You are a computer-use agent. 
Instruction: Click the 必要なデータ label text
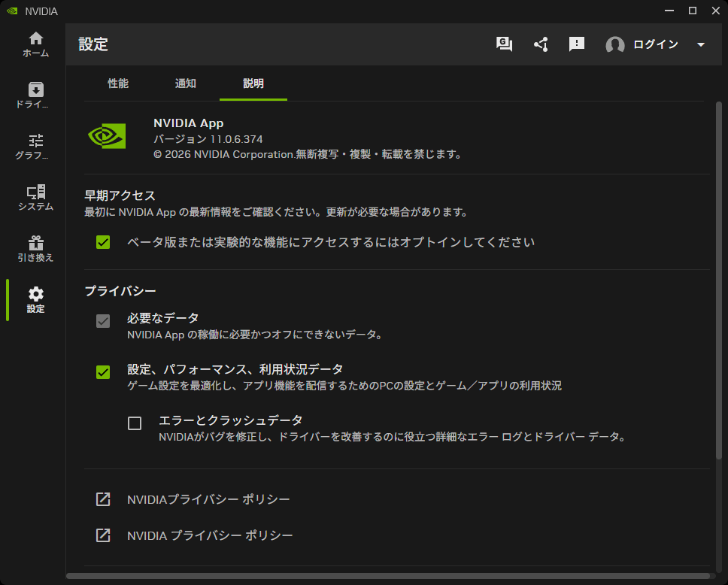click(x=163, y=318)
